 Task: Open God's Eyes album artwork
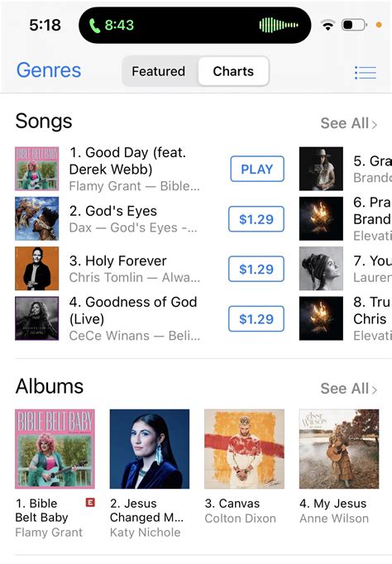tap(36, 218)
